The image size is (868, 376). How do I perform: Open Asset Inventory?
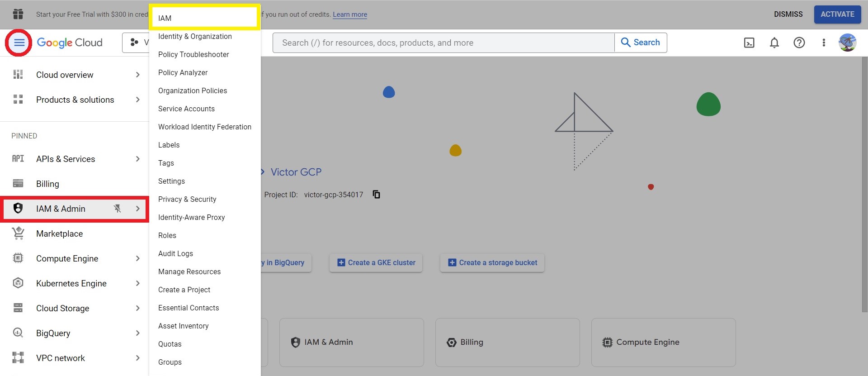tap(205, 326)
